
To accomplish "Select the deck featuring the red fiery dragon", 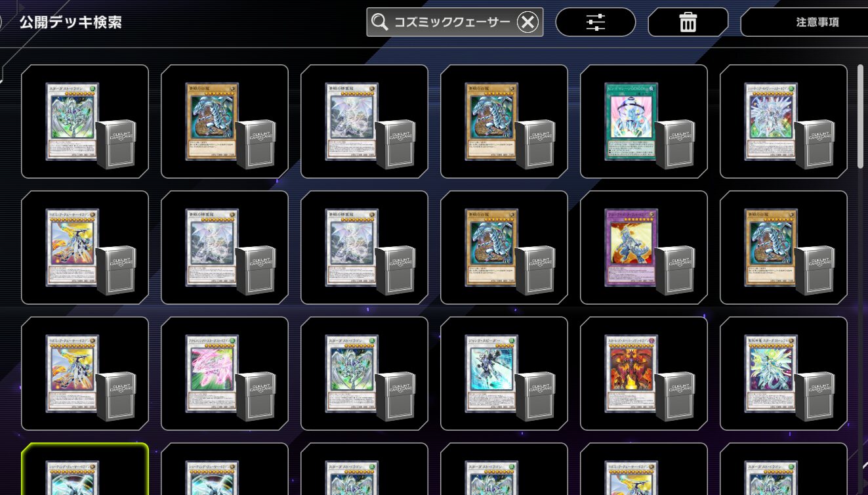I will (x=644, y=374).
